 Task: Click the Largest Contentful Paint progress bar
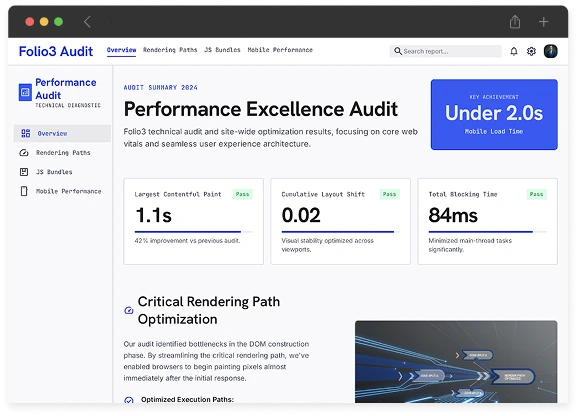pos(193,232)
